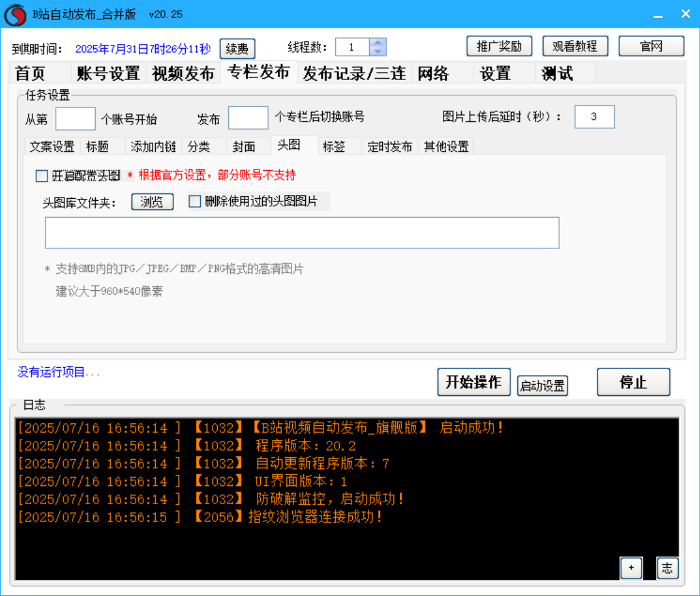The height and width of the screenshot is (596, 700).
Task: Click the header image folder path box
Action: pos(302,233)
